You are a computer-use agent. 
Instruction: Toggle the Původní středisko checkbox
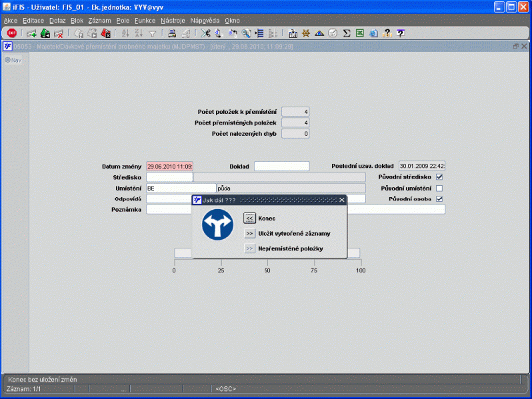(439, 177)
